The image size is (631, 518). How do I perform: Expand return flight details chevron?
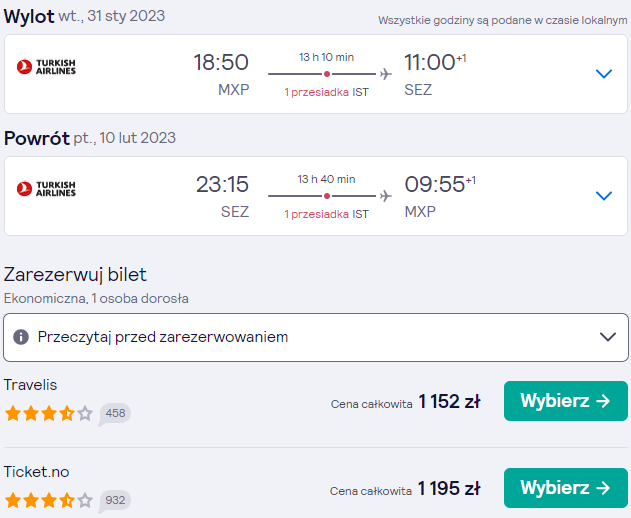[x=604, y=196]
